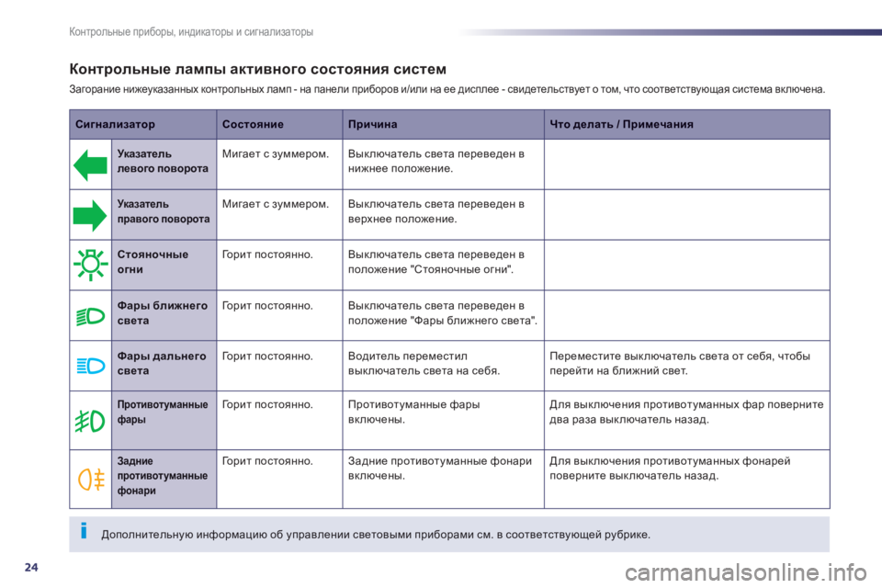Click the 'Дополнительную информацию' note text
Image resolution: width=882 pixels, height=588 pixels.
pyautogui.click(x=375, y=534)
